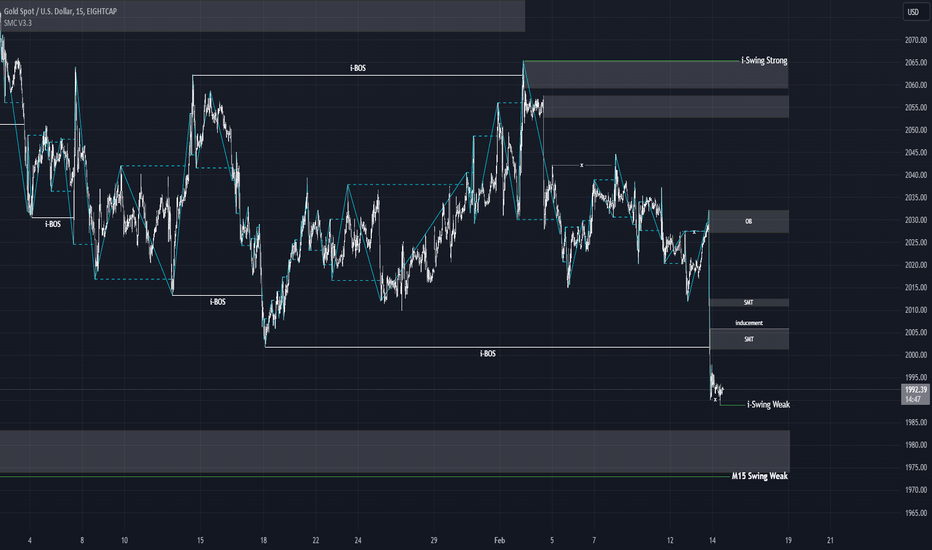Image resolution: width=932 pixels, height=550 pixels.
Task: Click date 4 on the time axis
Action: [x=30, y=540]
